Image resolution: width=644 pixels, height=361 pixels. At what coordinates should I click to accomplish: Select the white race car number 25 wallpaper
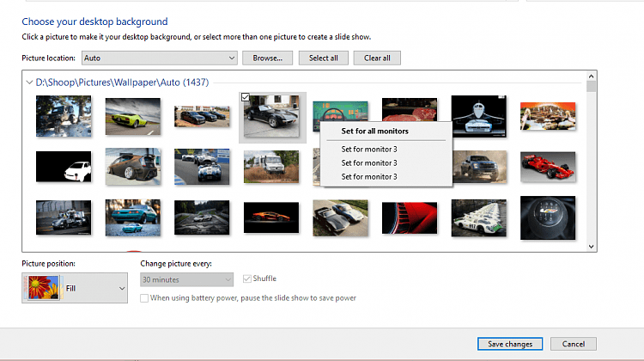[x=477, y=217]
